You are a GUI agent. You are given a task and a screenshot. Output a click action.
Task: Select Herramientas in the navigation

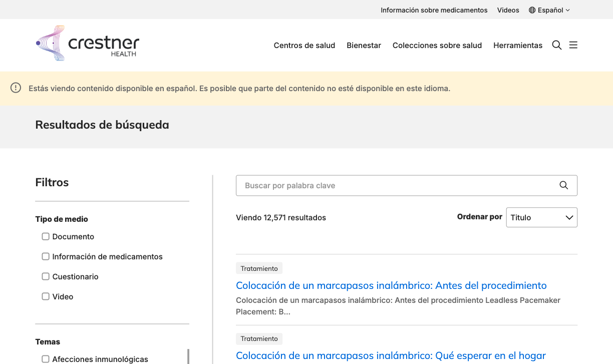(518, 45)
